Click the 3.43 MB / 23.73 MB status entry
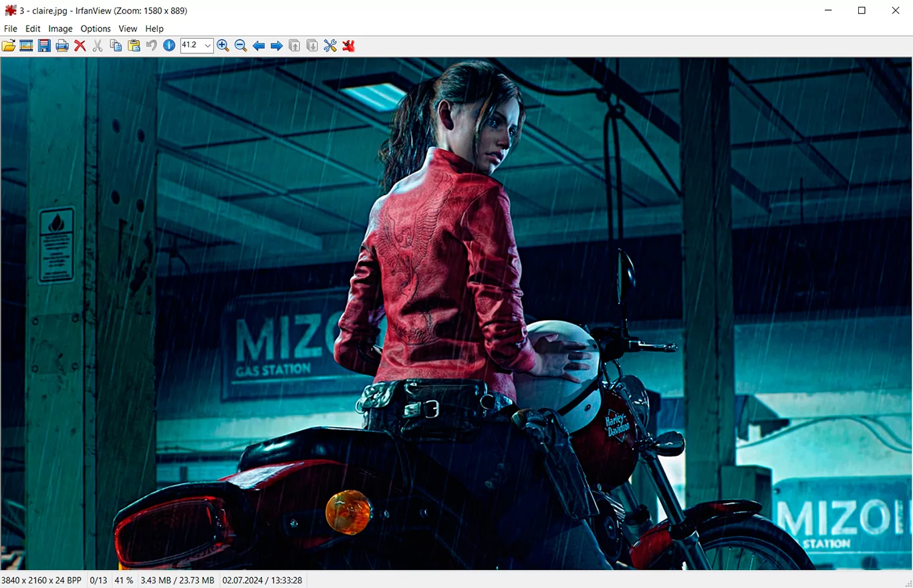 click(177, 580)
